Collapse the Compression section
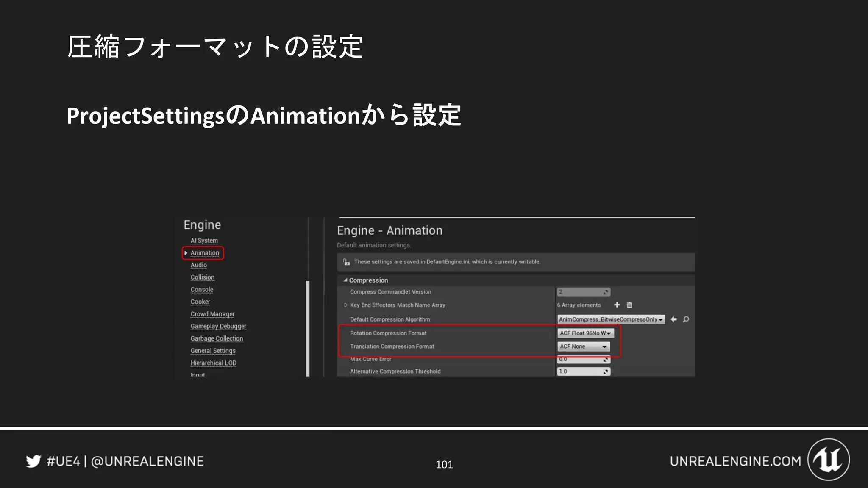Viewport: 868px width, 488px height. 345,280
